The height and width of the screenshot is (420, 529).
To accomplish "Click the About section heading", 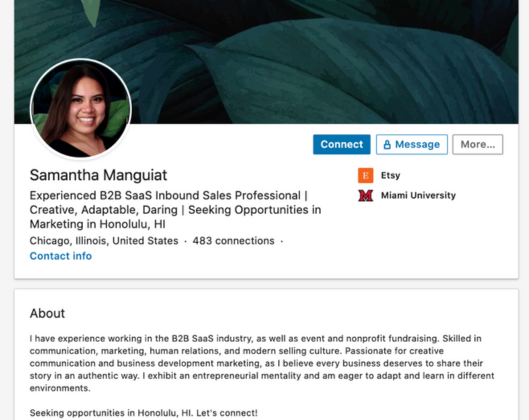I will tap(47, 313).
